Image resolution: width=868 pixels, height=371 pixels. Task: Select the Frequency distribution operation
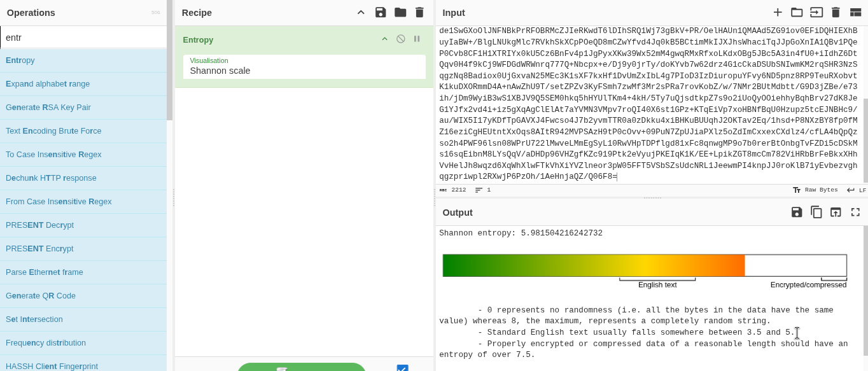(x=83, y=343)
